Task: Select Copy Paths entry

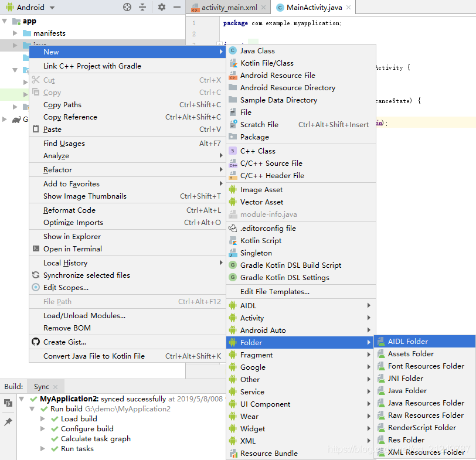Action: (128, 105)
